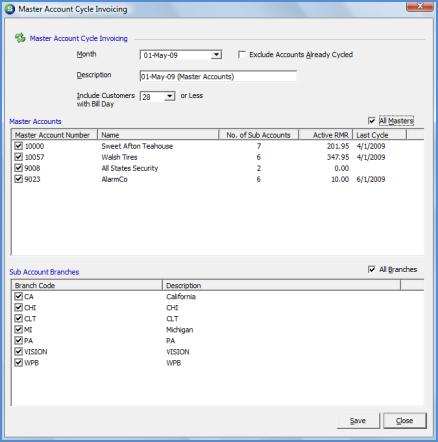Screen dimensions: 438x442
Task: Uncheck master account 10000 Sweet Afton Teahouse
Action: [x=19, y=146]
